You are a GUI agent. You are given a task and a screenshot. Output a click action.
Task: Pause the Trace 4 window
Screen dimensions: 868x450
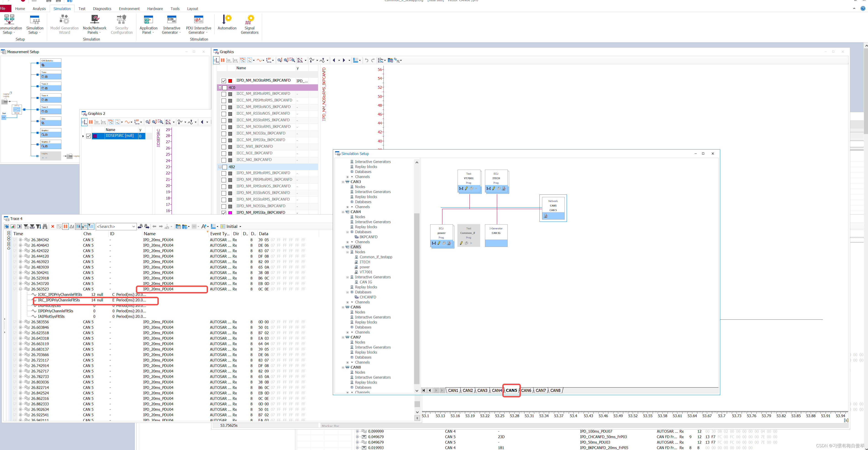(65, 226)
